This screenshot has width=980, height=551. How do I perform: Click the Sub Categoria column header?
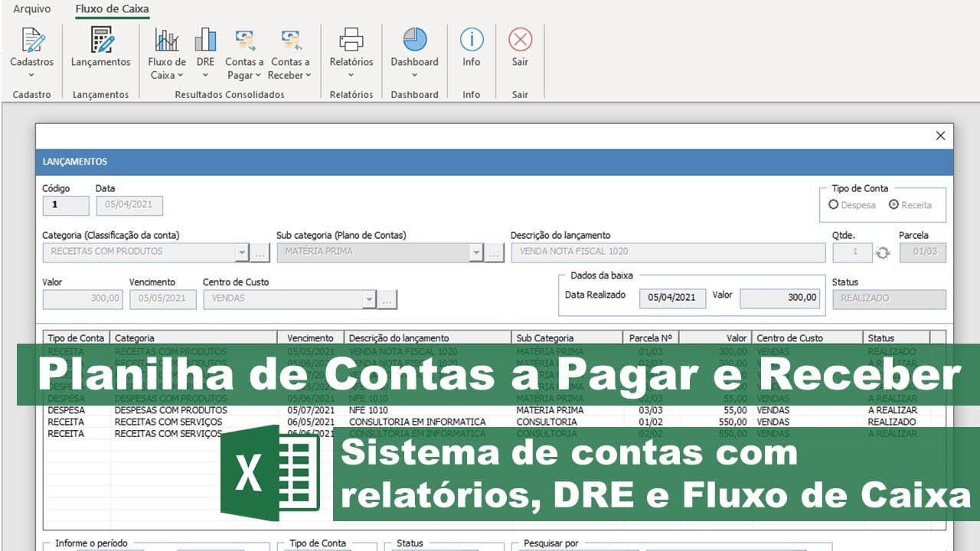tap(567, 337)
